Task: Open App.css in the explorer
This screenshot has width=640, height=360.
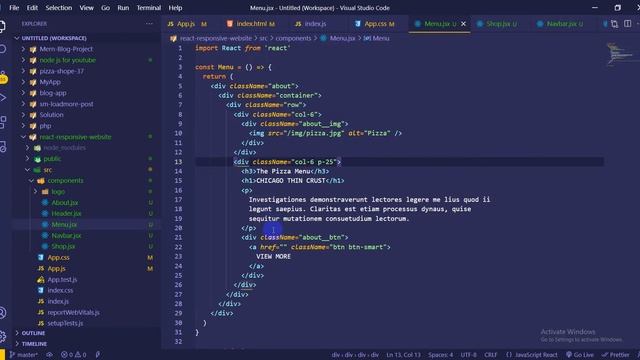Action: [x=58, y=258]
